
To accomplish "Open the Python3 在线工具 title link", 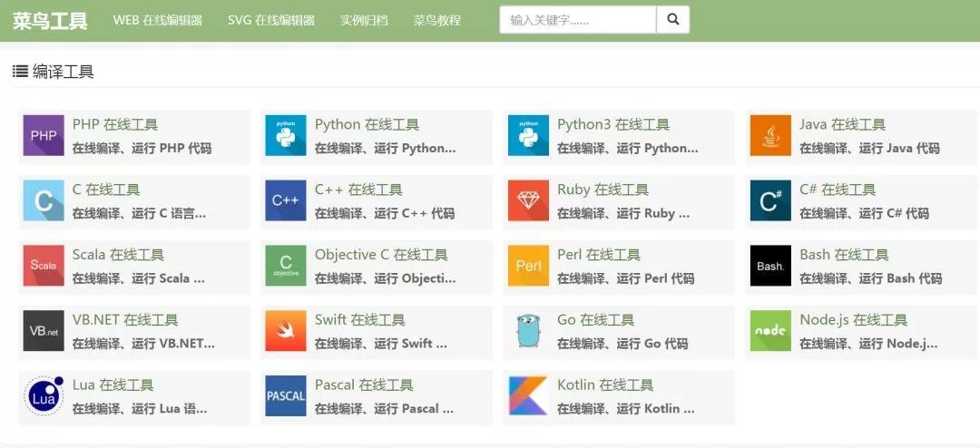I will click(613, 124).
